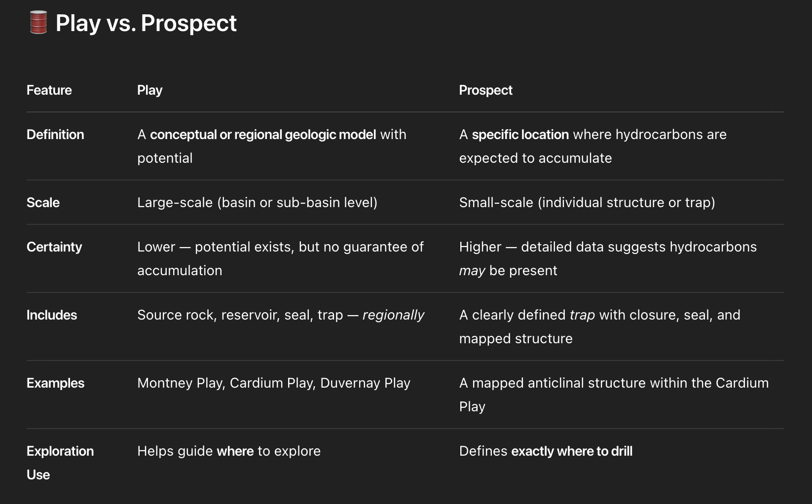Click 'Large-scale (basin or sub-basin level)' cell

(257, 203)
